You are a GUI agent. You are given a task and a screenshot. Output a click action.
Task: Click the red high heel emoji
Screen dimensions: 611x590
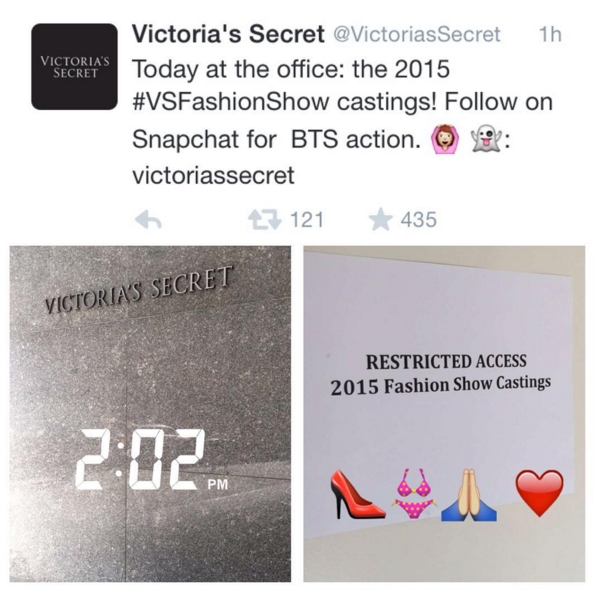pyautogui.click(x=357, y=494)
